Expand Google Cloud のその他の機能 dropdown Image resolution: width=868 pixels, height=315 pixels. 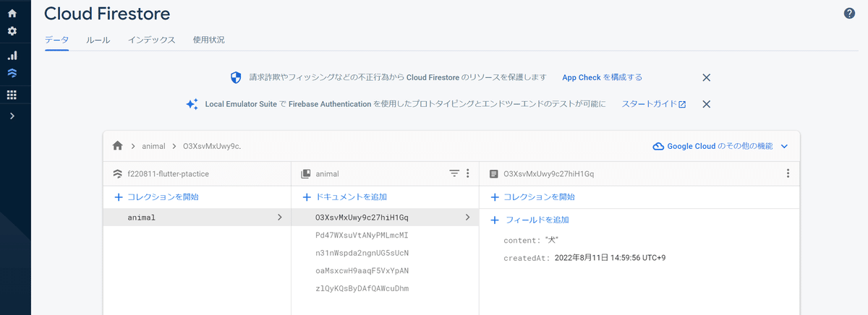pos(784,146)
